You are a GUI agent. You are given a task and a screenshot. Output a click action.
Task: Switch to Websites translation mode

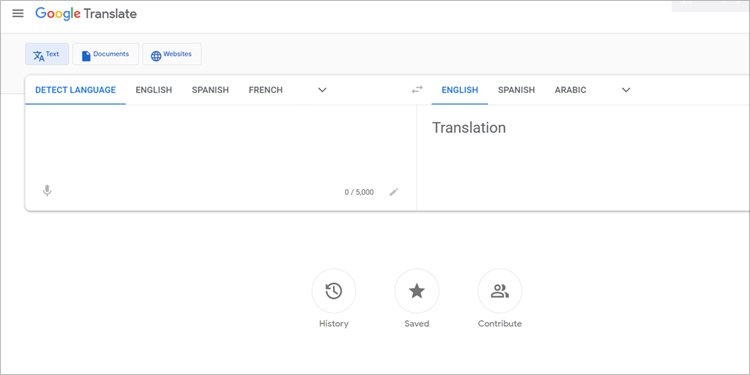(172, 54)
